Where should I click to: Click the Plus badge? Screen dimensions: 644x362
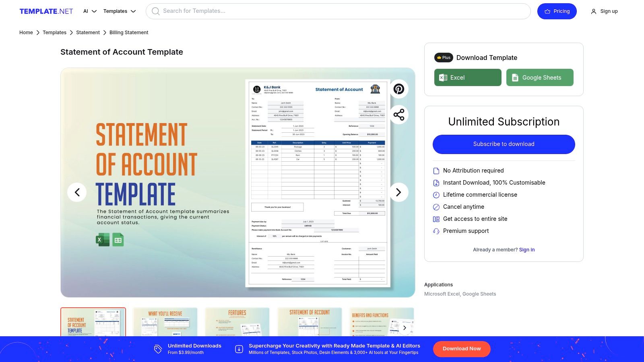(444, 58)
